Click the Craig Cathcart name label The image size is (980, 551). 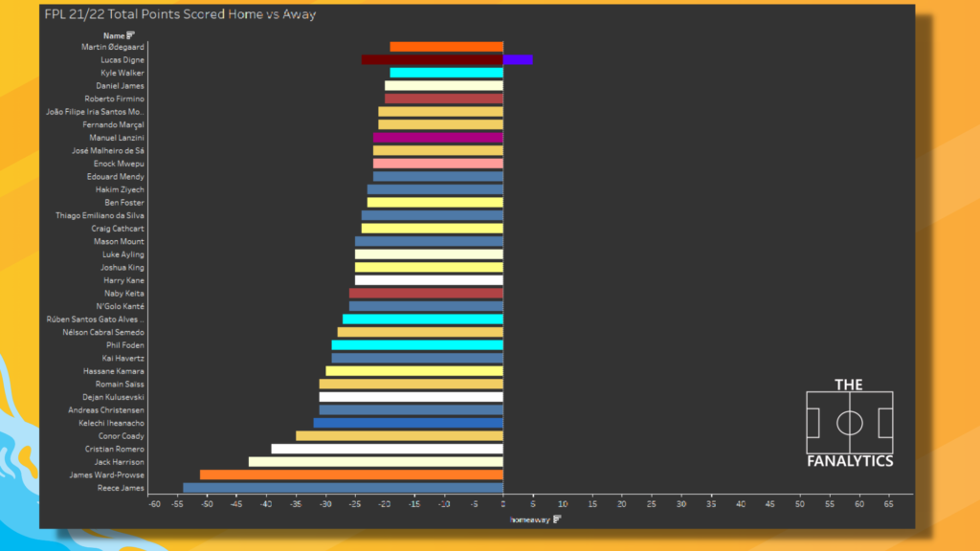(118, 229)
